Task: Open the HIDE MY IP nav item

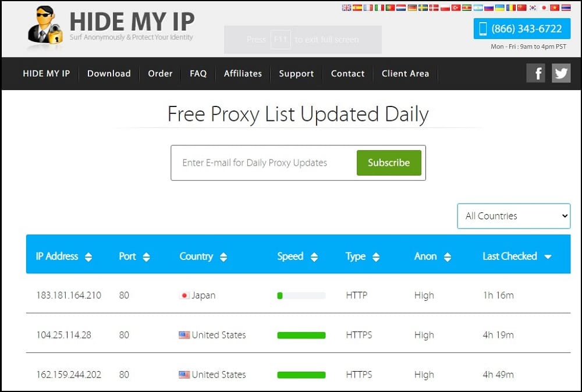Action: (47, 73)
